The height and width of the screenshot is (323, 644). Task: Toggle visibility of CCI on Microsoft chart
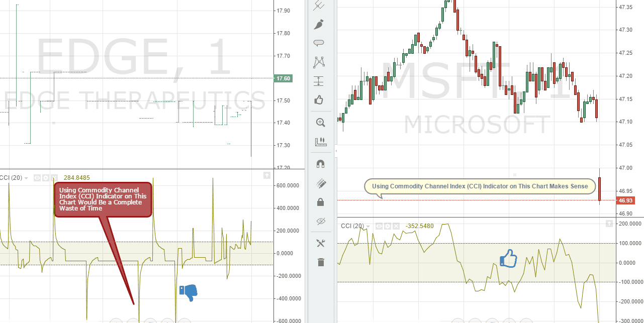(379, 226)
